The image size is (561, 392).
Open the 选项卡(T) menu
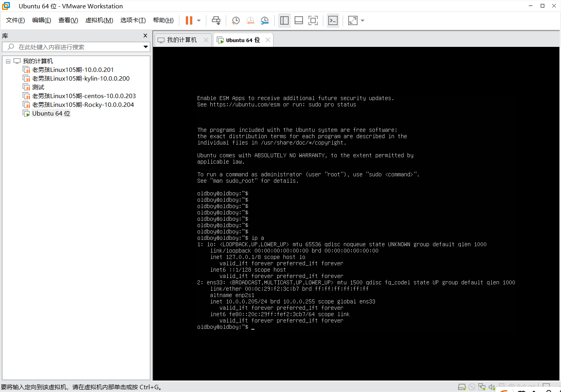point(133,20)
